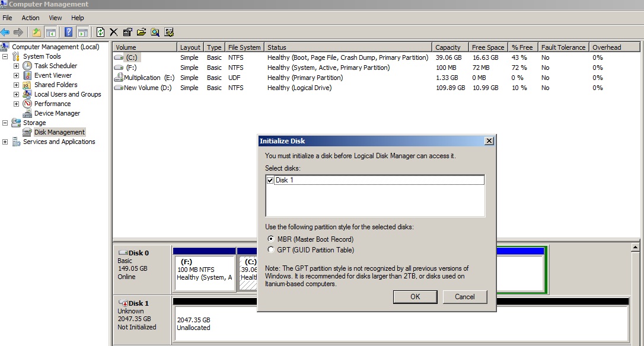The height and width of the screenshot is (346, 644).
Task: Click the Performance icon in tree
Action: (27, 104)
